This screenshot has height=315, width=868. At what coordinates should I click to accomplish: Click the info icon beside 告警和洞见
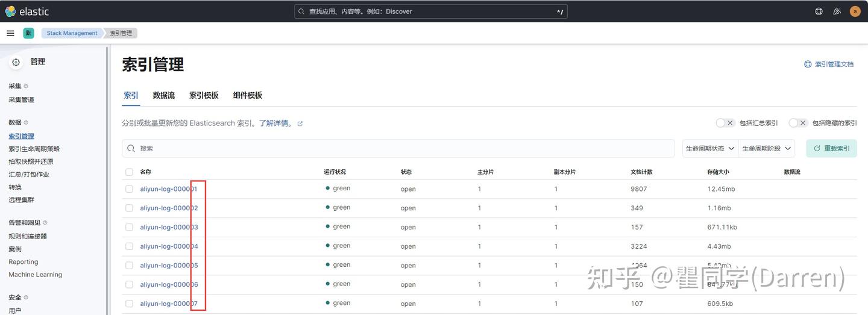[45, 223]
